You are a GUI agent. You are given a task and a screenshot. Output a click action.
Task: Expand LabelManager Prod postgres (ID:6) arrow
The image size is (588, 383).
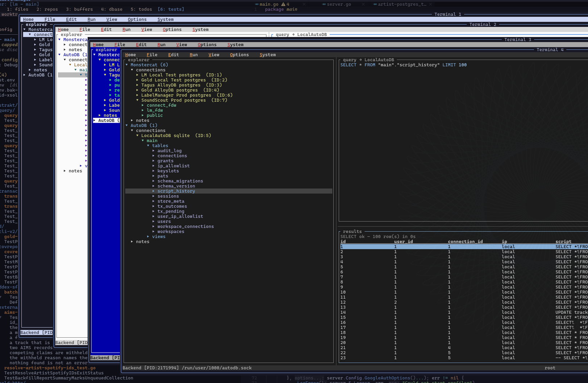click(137, 95)
